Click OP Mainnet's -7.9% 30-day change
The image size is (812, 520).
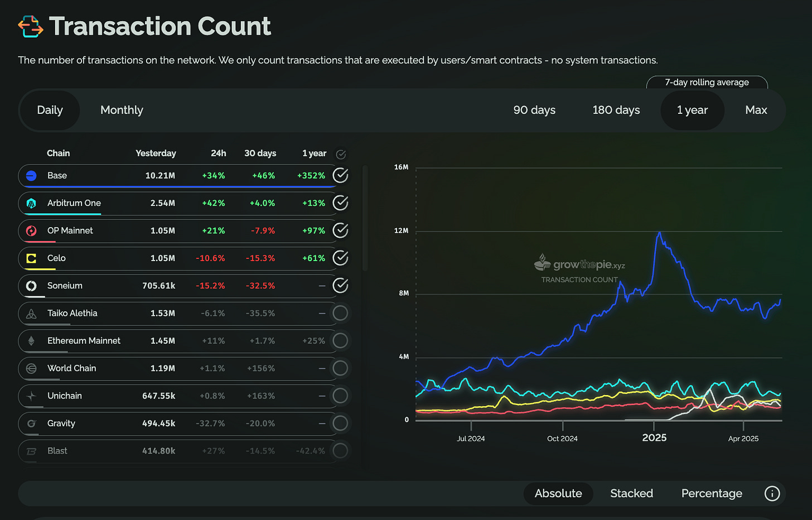(x=263, y=230)
